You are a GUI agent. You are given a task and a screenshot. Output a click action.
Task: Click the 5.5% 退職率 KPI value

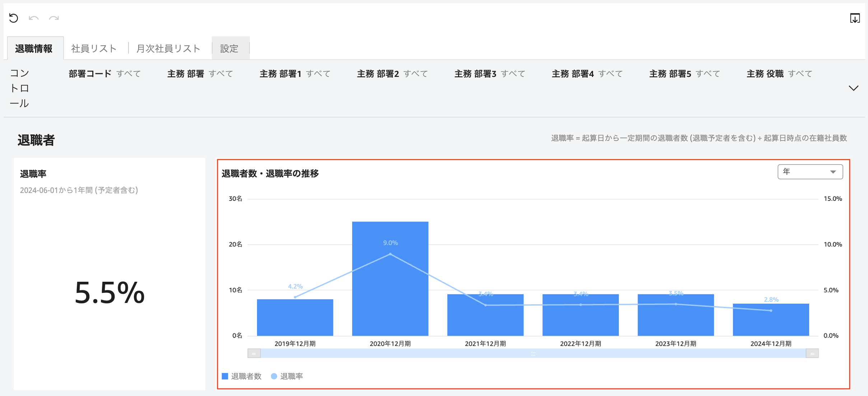(x=109, y=293)
